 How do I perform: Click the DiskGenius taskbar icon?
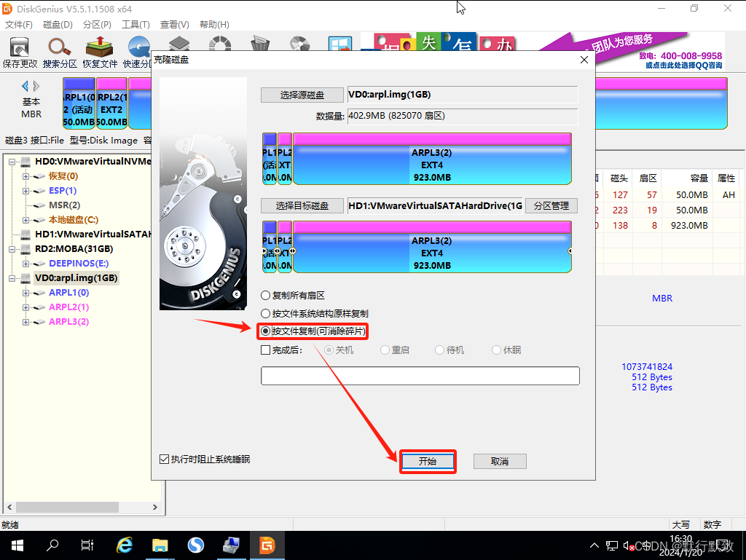267,545
